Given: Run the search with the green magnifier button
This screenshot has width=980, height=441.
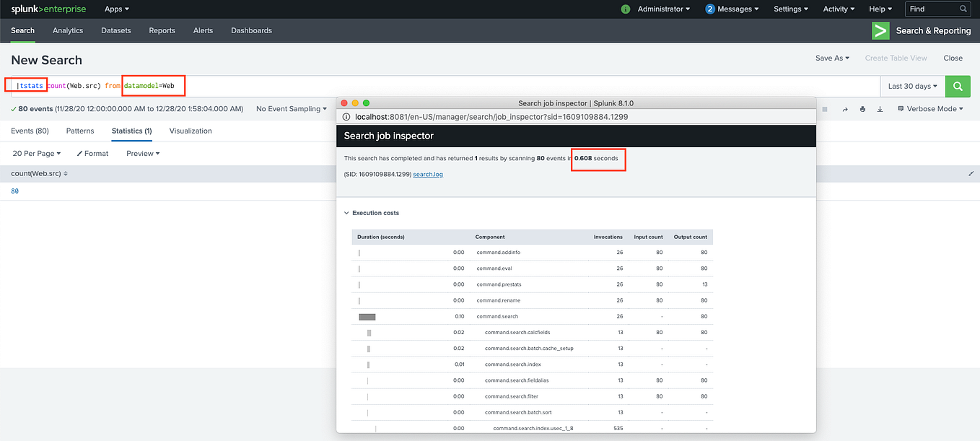Looking at the screenshot, I should click(958, 85).
